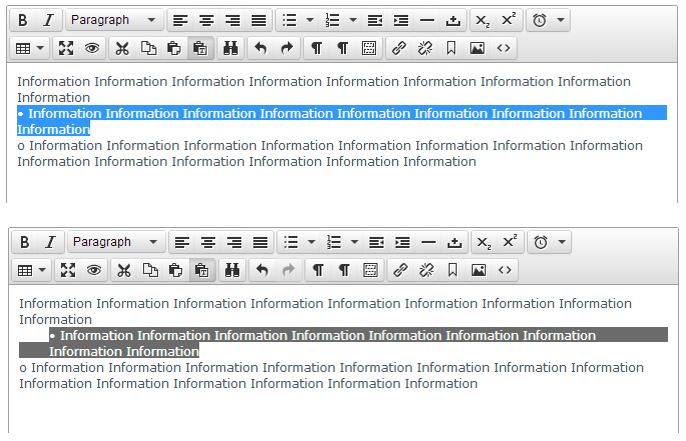
Task: Copy selection in the top editor
Action: click(x=148, y=48)
